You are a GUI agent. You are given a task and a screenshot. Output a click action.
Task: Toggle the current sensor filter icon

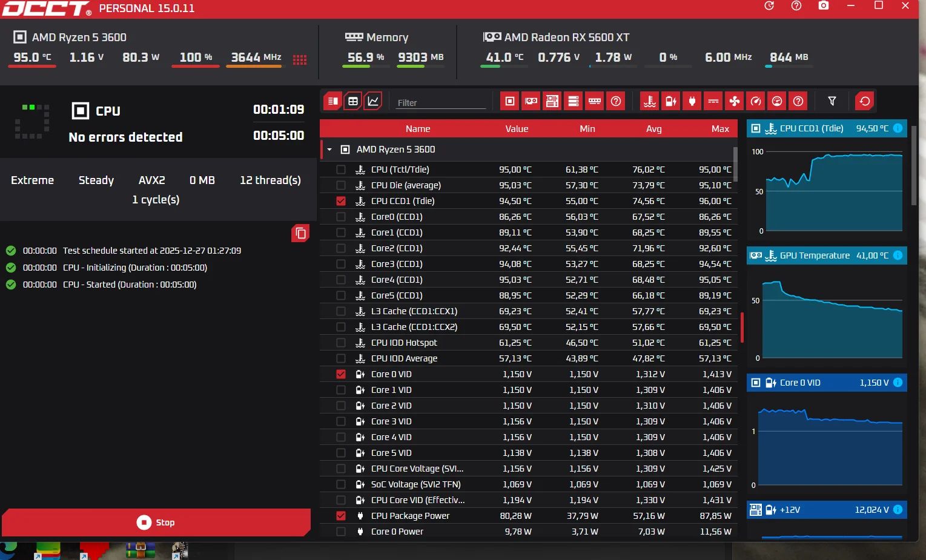(713, 101)
